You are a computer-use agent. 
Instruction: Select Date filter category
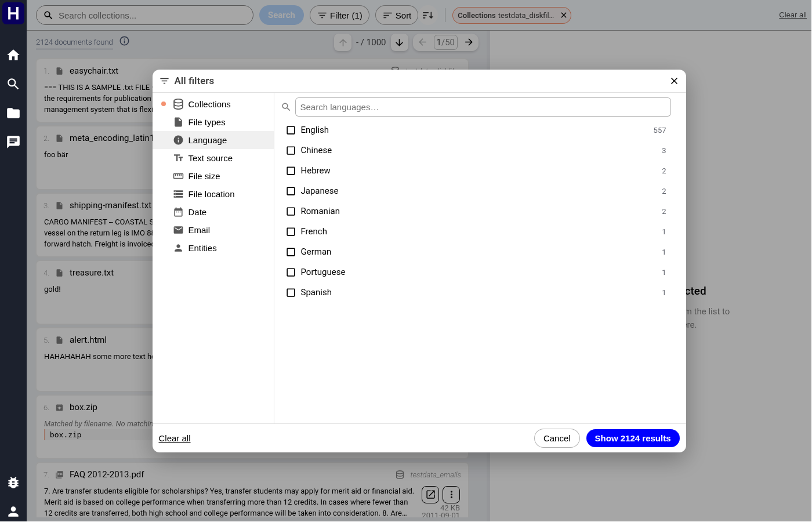coord(213,212)
